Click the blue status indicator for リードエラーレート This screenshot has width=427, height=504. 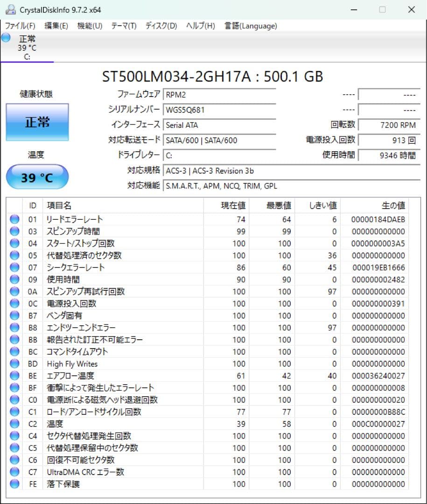(x=14, y=219)
